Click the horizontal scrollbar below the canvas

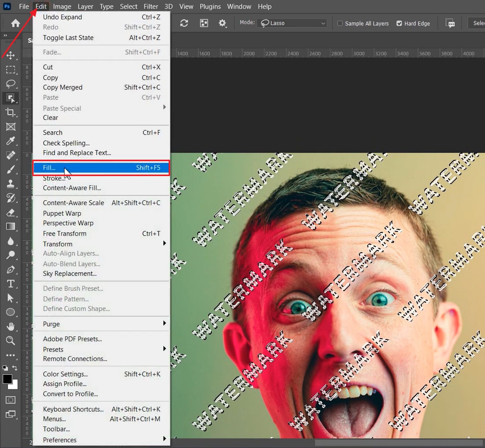point(399,443)
